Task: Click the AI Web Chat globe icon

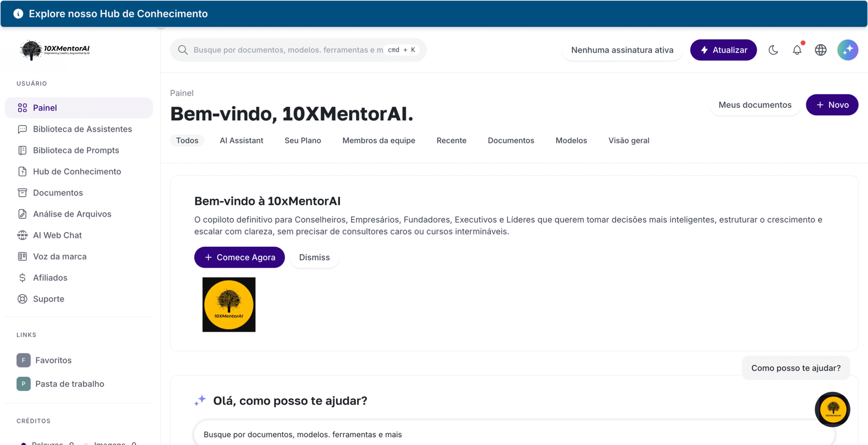Action: 22,235
